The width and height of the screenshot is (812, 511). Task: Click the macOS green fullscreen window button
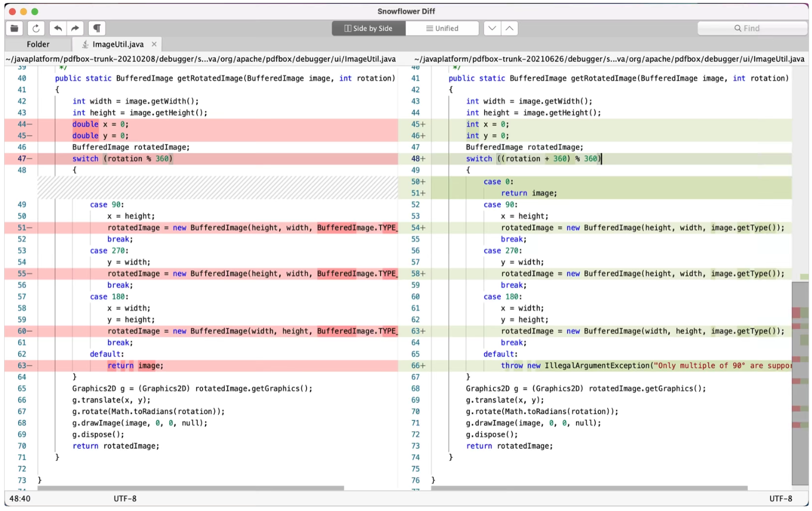[x=35, y=11]
